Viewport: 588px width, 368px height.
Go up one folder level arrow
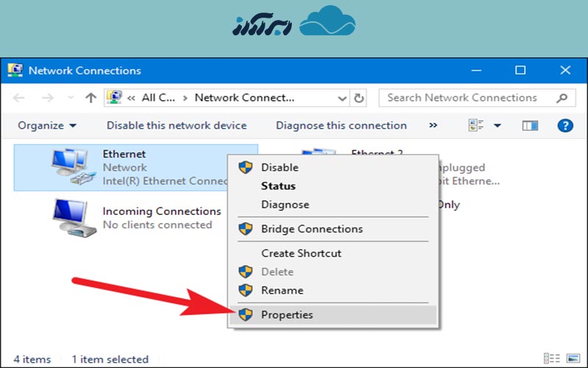click(x=91, y=98)
